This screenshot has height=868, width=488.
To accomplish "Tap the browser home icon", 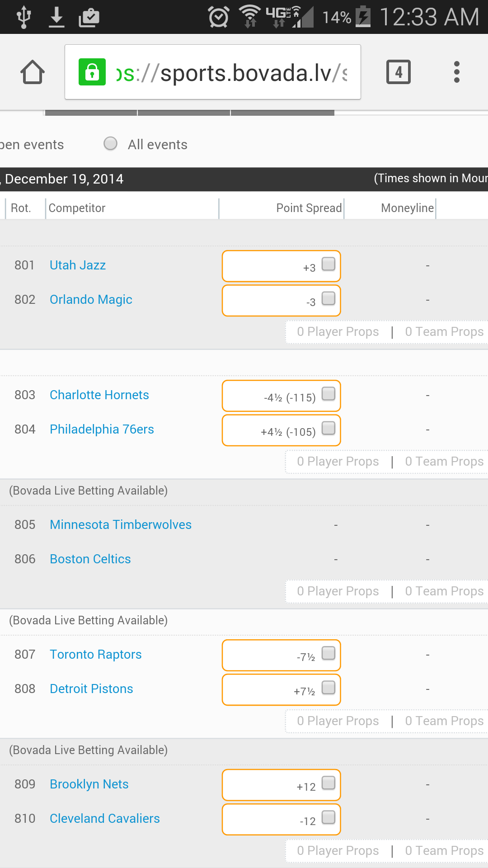I will point(33,72).
